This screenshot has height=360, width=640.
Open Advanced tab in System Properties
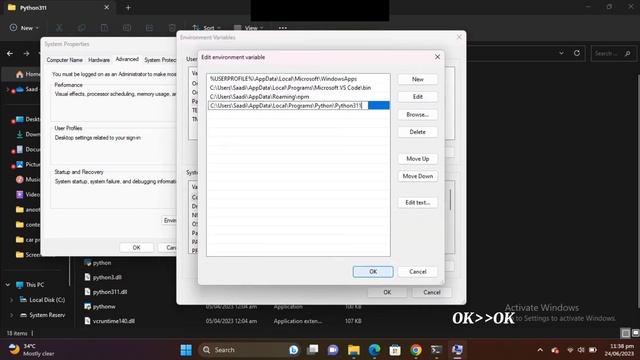click(127, 59)
